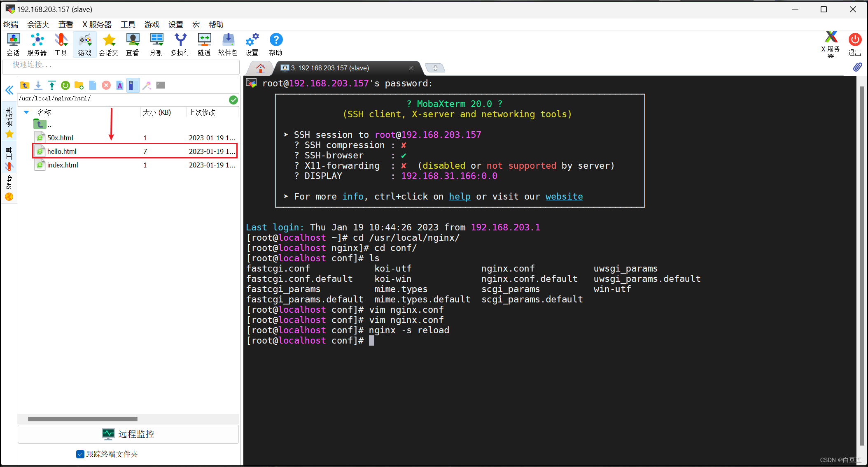Toggle the 跟踪终端文件夹 checkbox

coord(80,454)
